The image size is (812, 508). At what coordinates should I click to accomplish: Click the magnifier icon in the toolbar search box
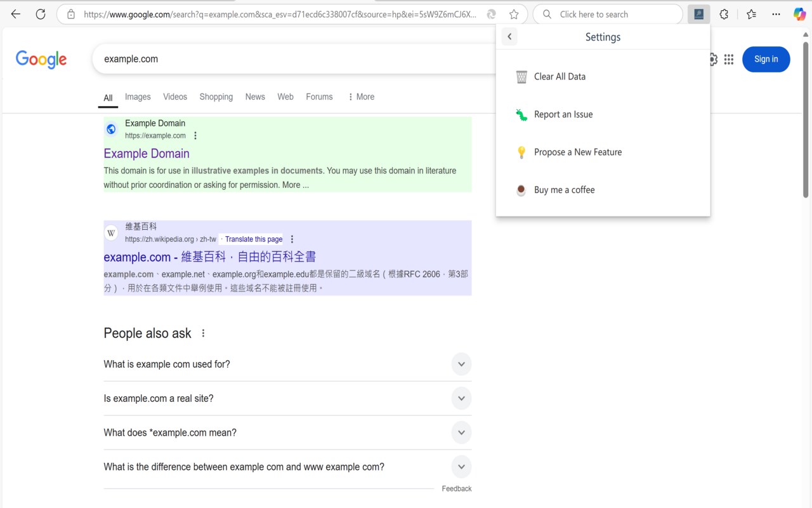(547, 14)
